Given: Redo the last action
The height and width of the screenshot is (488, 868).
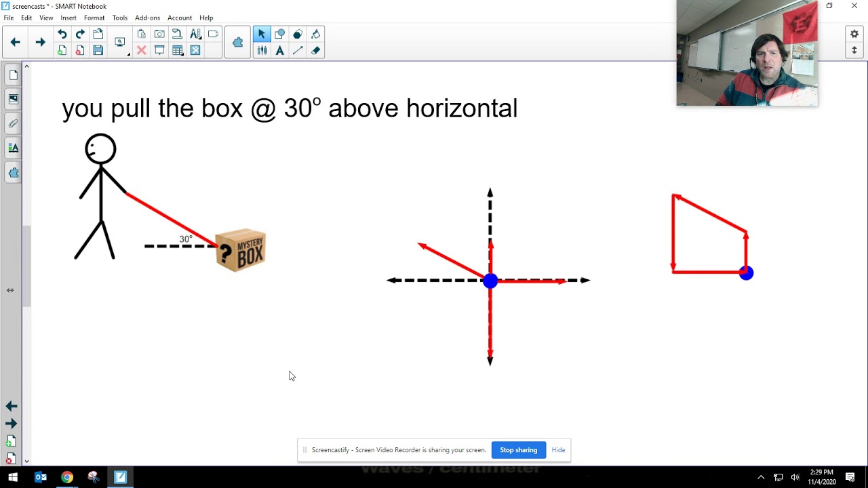Looking at the screenshot, I should pyautogui.click(x=80, y=34).
